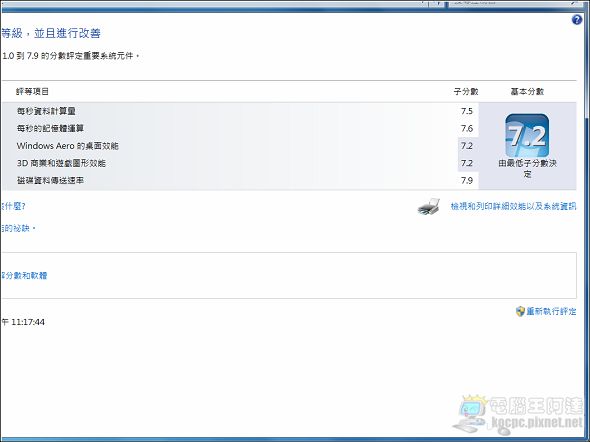
Task: Click the 基本分數 column header
Action: [x=527, y=91]
